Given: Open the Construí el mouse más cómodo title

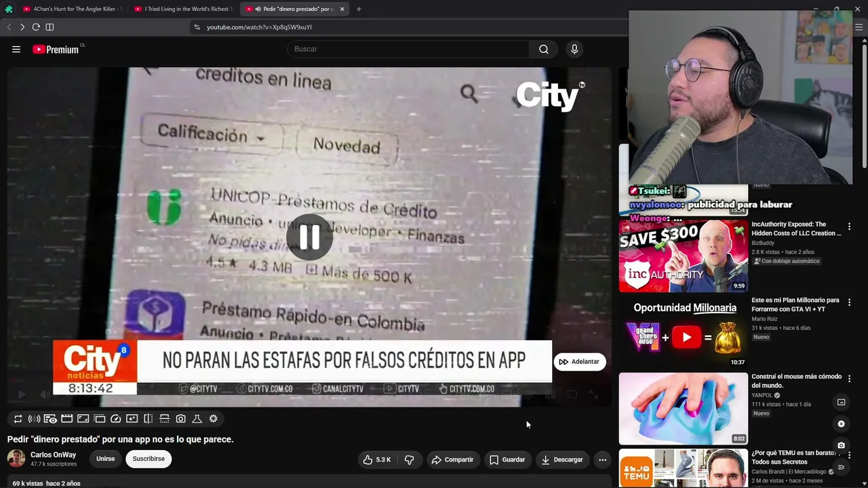Looking at the screenshot, I should (796, 381).
